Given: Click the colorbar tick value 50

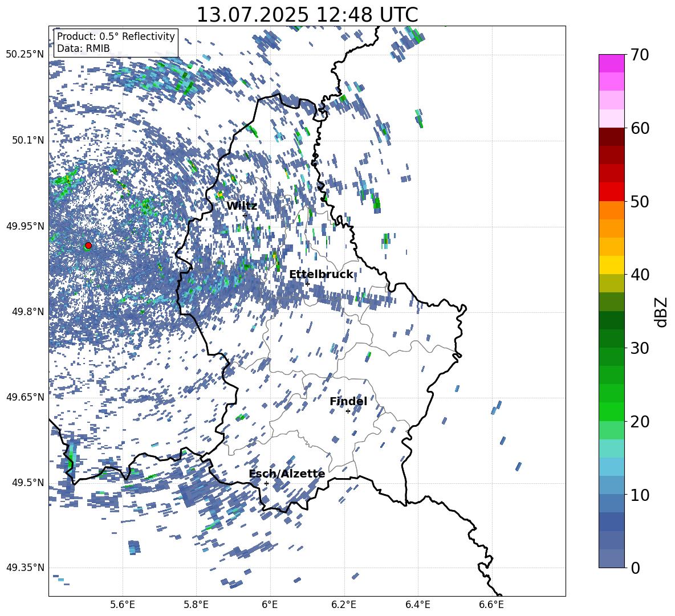Looking at the screenshot, I should pos(639,202).
